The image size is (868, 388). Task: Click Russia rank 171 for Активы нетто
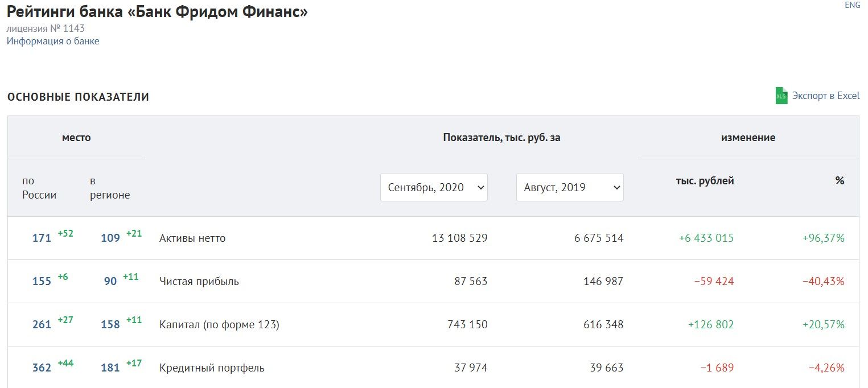42,238
